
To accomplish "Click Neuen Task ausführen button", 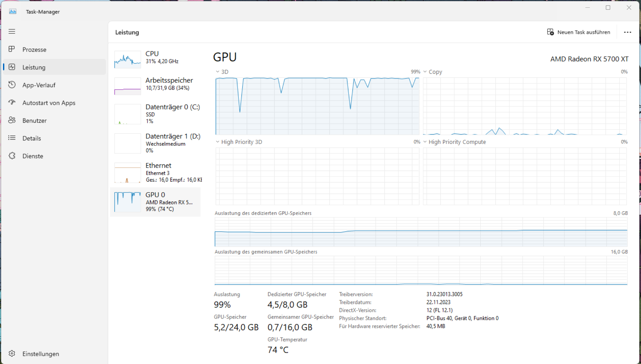I will pyautogui.click(x=579, y=32).
